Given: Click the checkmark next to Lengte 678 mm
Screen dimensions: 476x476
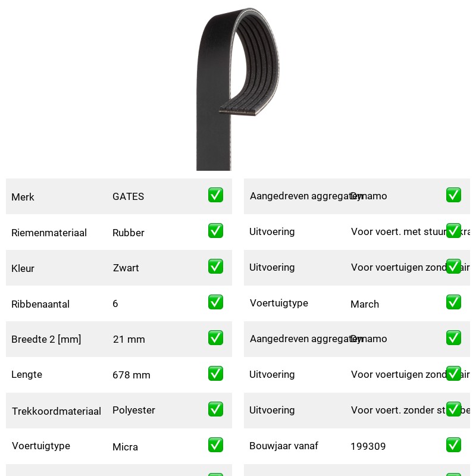Looking at the screenshot, I should click(215, 374).
